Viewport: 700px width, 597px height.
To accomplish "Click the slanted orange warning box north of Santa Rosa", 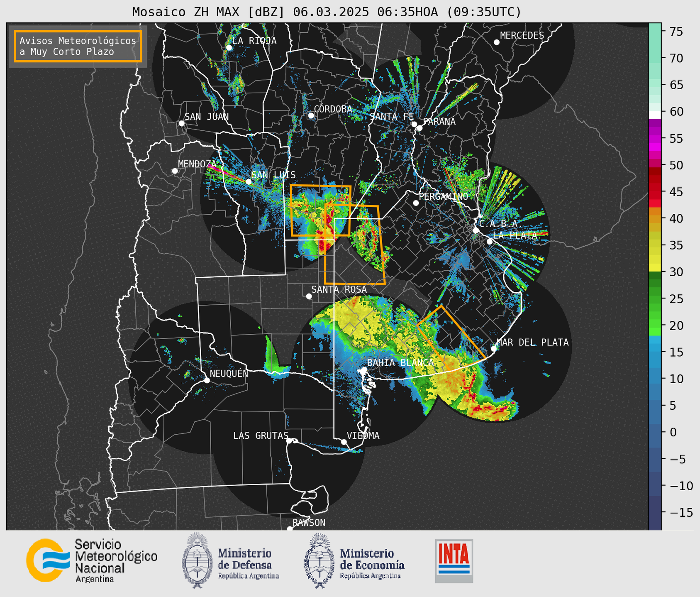I will click(355, 244).
